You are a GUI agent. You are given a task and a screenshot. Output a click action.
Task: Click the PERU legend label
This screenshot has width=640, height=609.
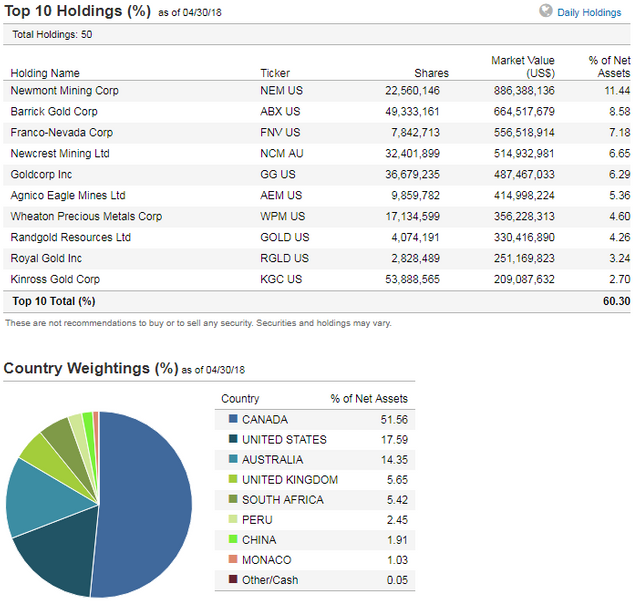tap(257, 519)
